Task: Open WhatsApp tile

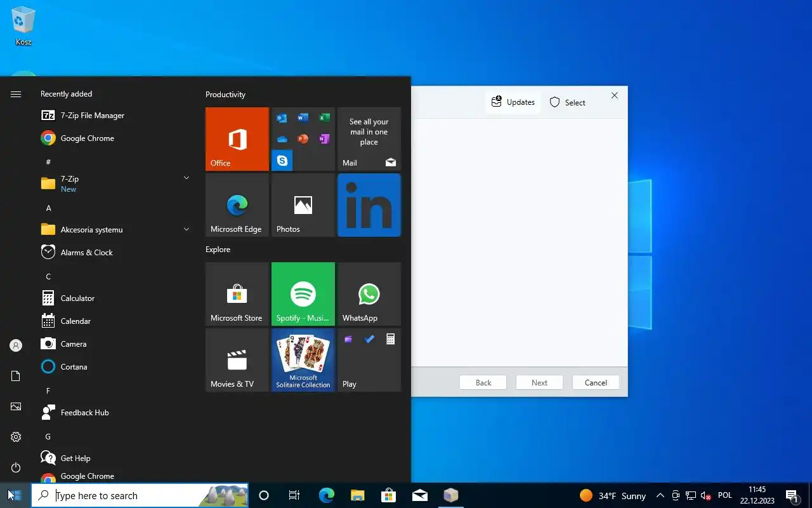Action: click(x=369, y=294)
